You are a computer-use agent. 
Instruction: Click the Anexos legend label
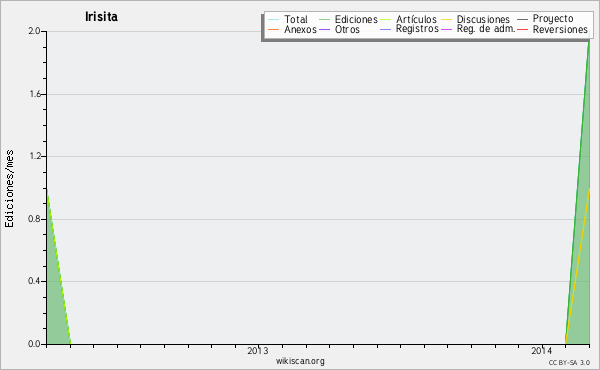click(300, 29)
